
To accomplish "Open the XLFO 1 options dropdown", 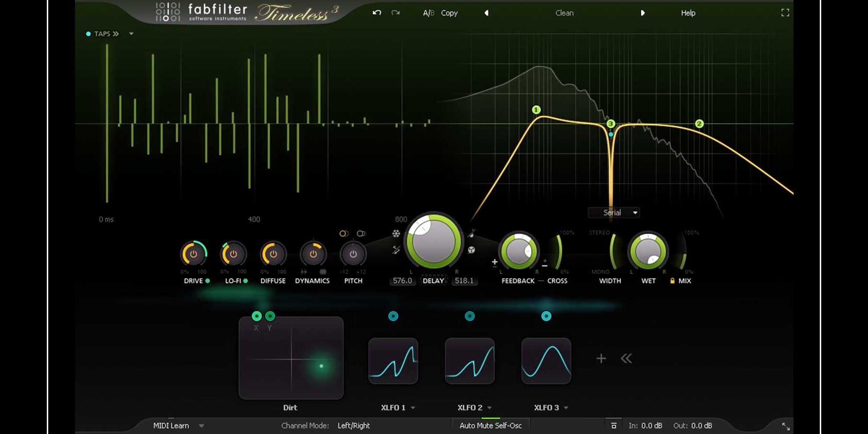I will point(413,408).
